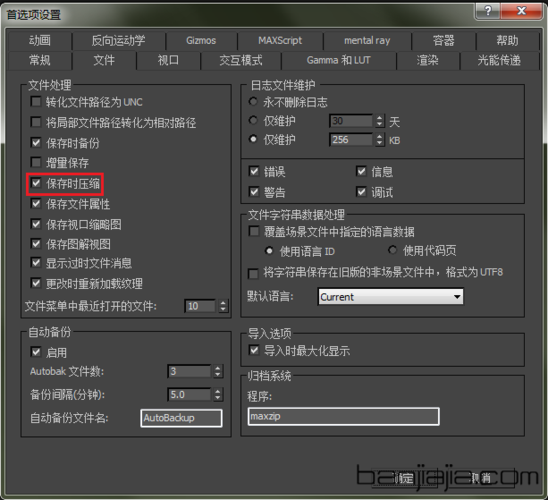
Task: Check the UTF8 string save option
Action: tap(253, 273)
